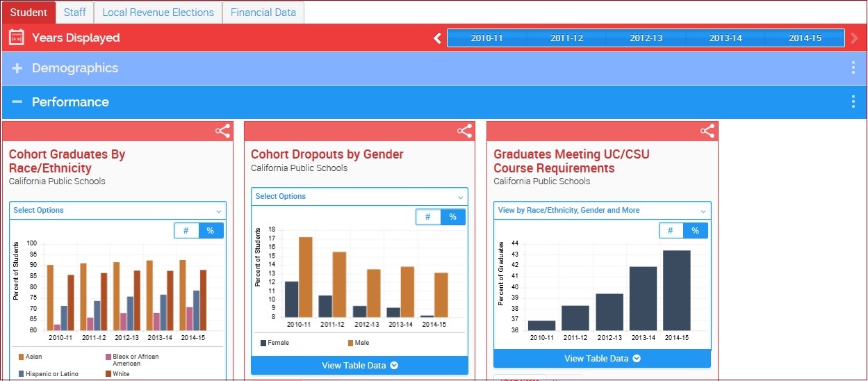
Task: Switch to the Staff tab
Action: coord(75,13)
